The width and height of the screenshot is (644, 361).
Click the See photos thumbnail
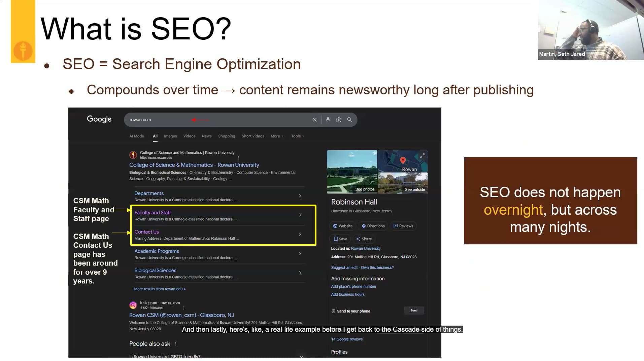[352, 172]
